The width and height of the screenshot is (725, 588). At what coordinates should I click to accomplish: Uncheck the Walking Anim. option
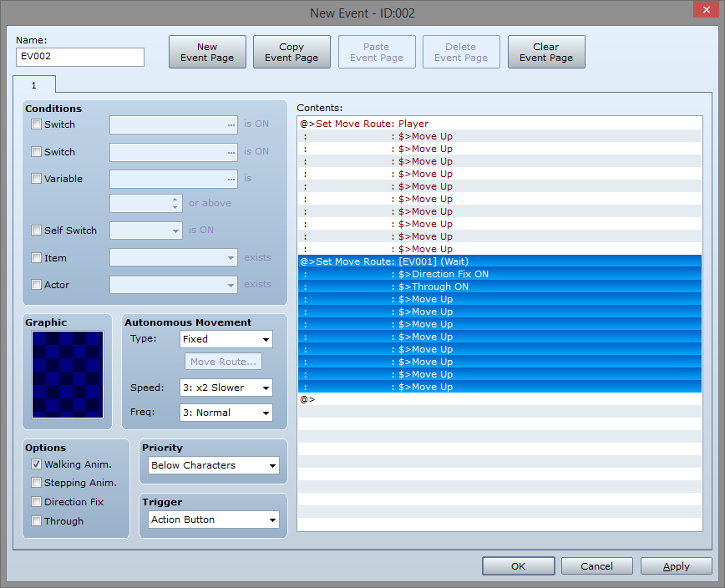pos(36,464)
